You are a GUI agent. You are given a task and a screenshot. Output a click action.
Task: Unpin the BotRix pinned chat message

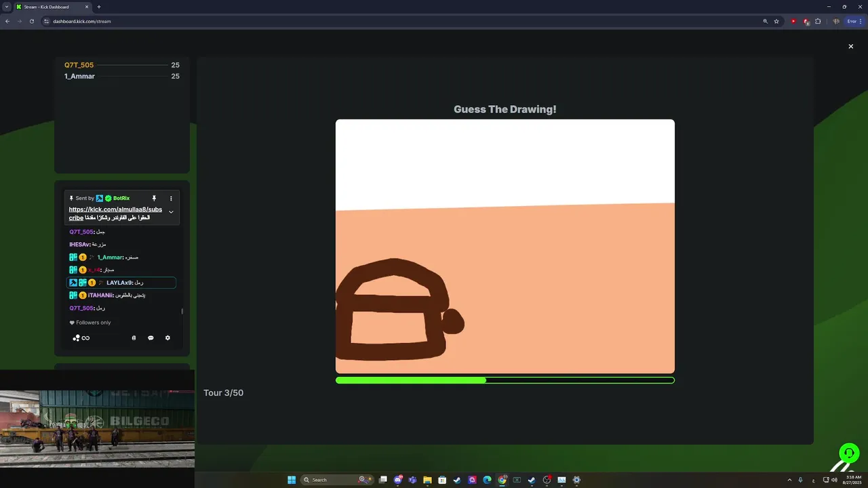coord(154,199)
